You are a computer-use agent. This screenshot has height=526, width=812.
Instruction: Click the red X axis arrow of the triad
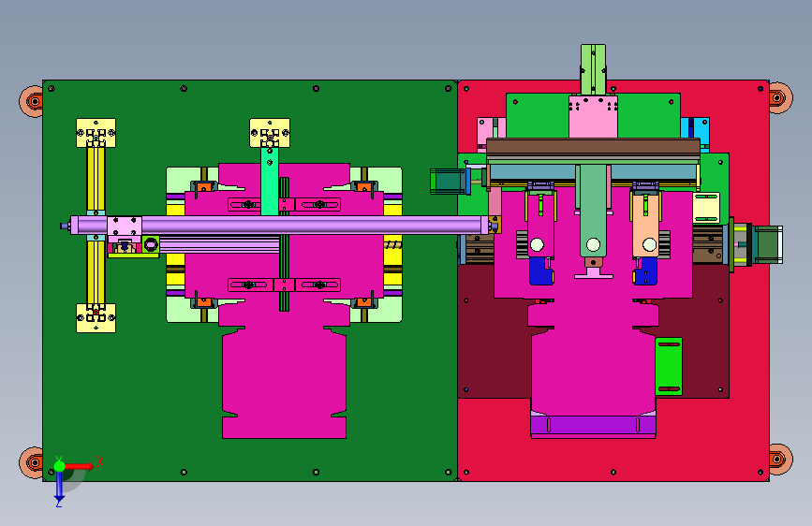click(81, 466)
